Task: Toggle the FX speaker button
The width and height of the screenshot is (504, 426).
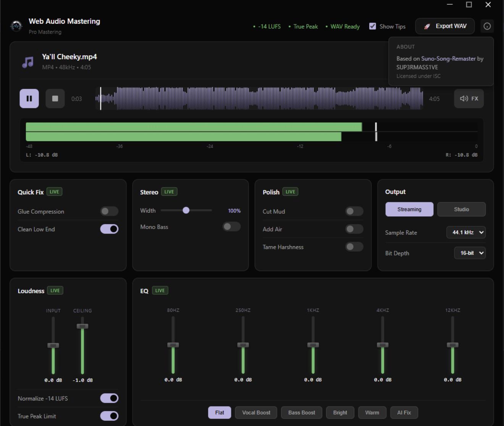Action: (x=469, y=98)
